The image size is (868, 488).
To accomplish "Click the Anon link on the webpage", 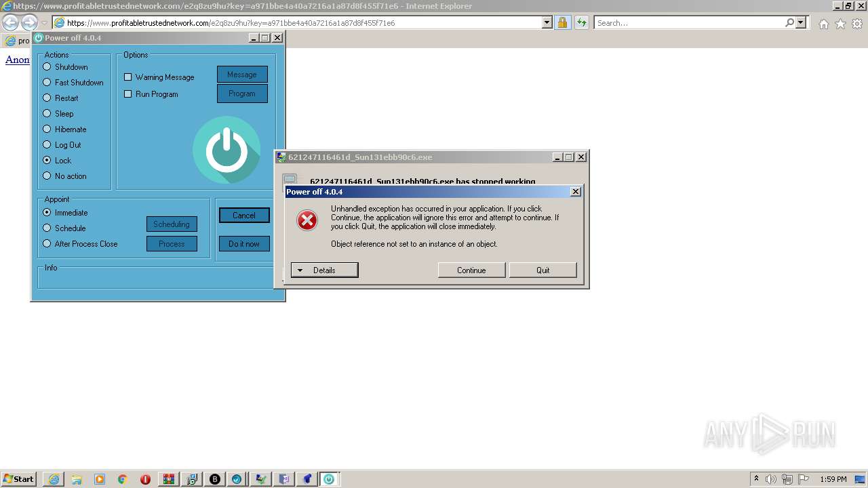I will [18, 60].
